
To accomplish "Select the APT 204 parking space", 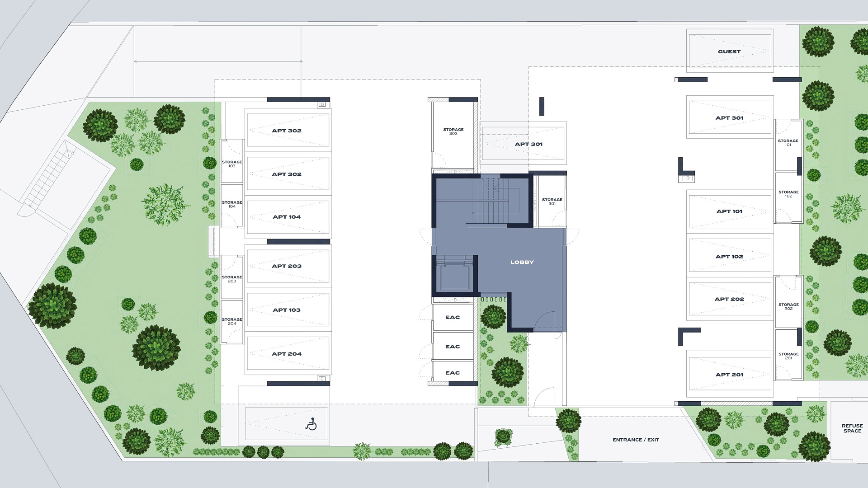I will (x=287, y=354).
